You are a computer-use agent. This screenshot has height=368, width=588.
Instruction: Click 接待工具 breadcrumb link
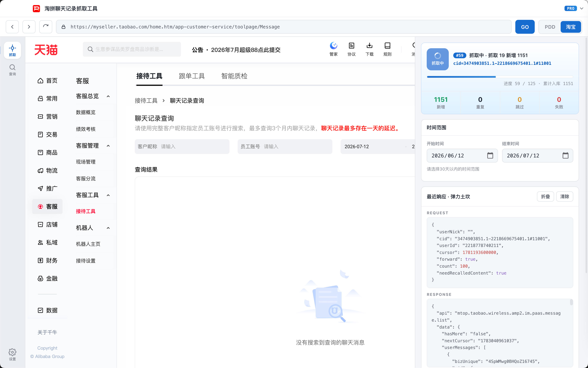tap(146, 101)
